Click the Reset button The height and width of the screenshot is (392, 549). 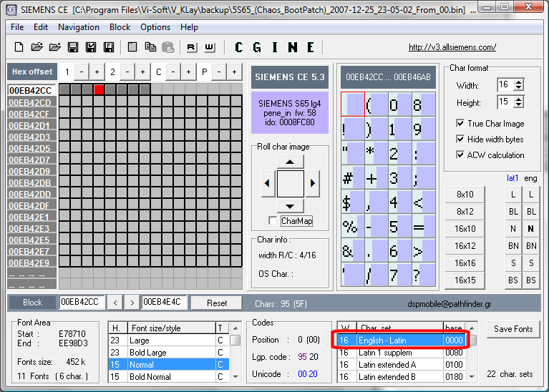(x=217, y=303)
